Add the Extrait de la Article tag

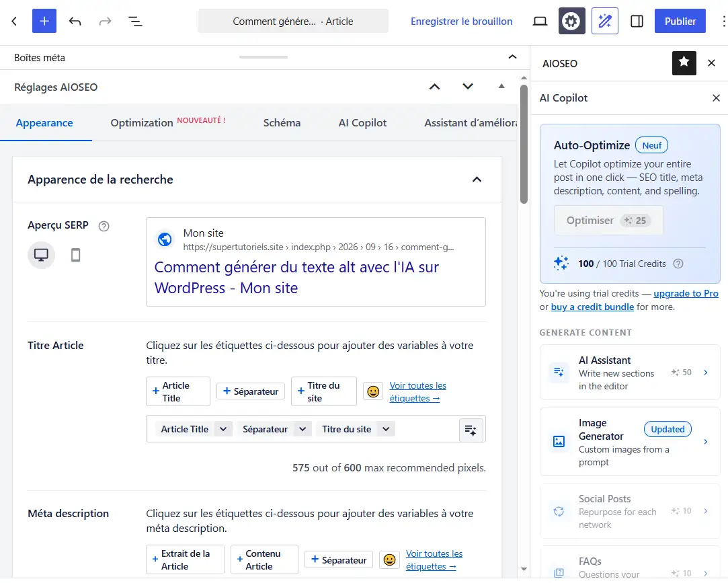click(x=186, y=559)
